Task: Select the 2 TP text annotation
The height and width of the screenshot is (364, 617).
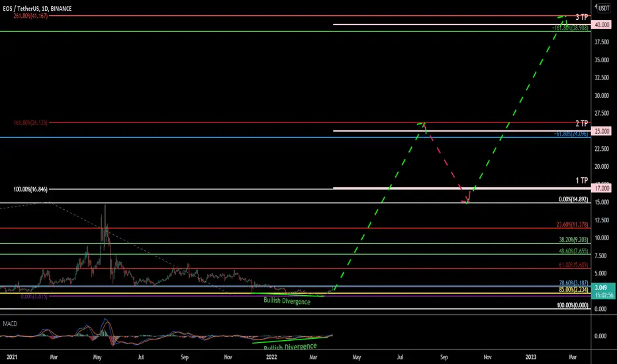Action: click(582, 124)
